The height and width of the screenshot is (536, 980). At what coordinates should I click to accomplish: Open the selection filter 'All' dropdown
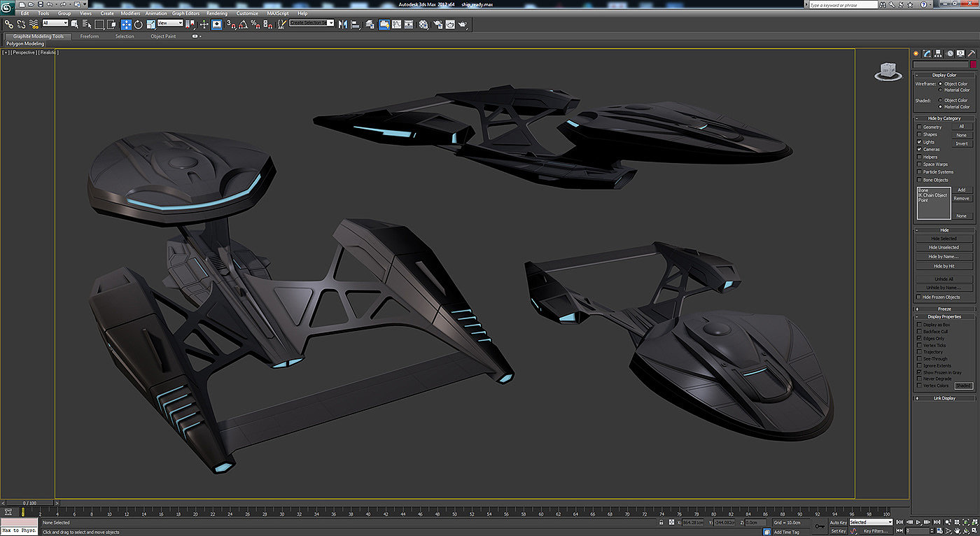(55, 23)
